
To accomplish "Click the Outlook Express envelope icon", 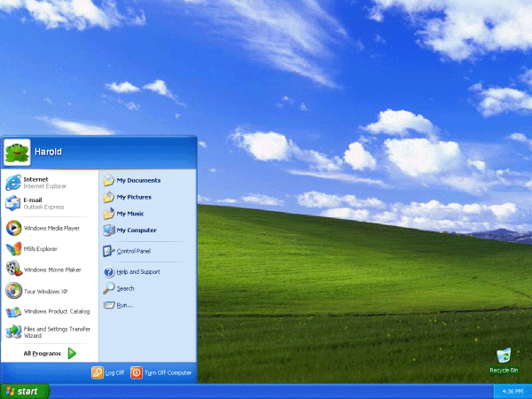I will [x=13, y=203].
